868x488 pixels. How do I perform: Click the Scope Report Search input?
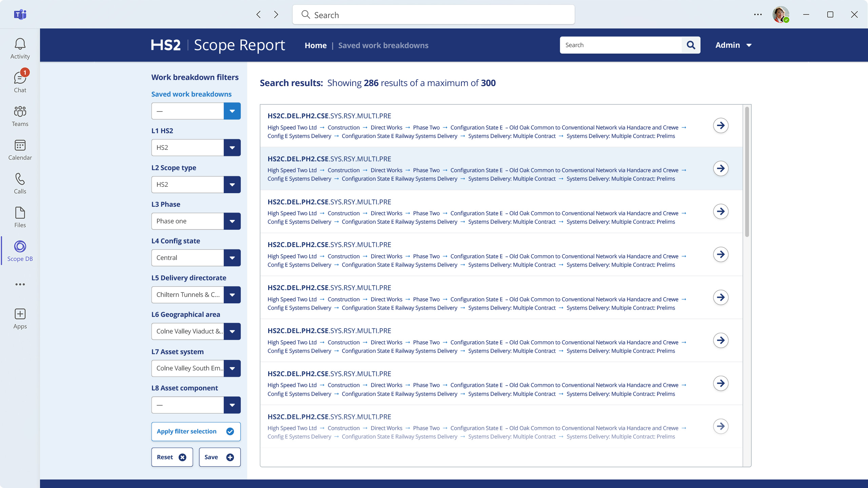pos(621,45)
